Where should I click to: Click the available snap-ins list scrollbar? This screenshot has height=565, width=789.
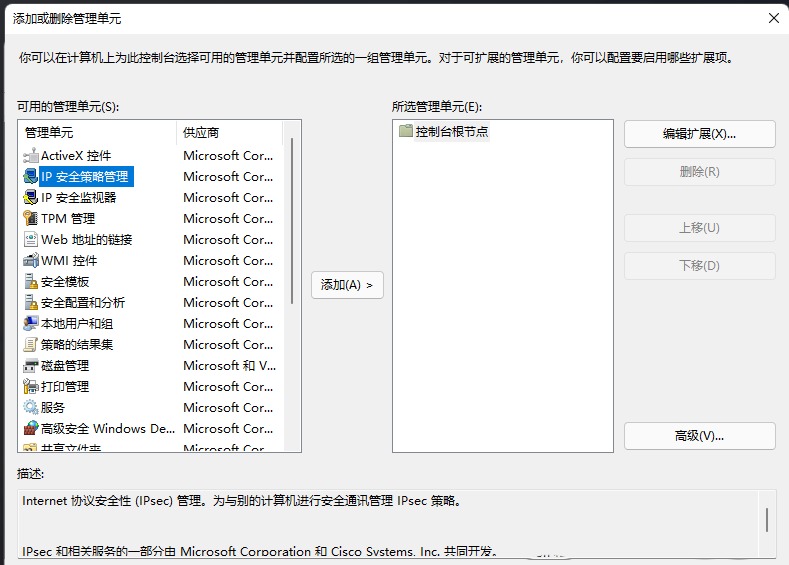tap(292, 220)
